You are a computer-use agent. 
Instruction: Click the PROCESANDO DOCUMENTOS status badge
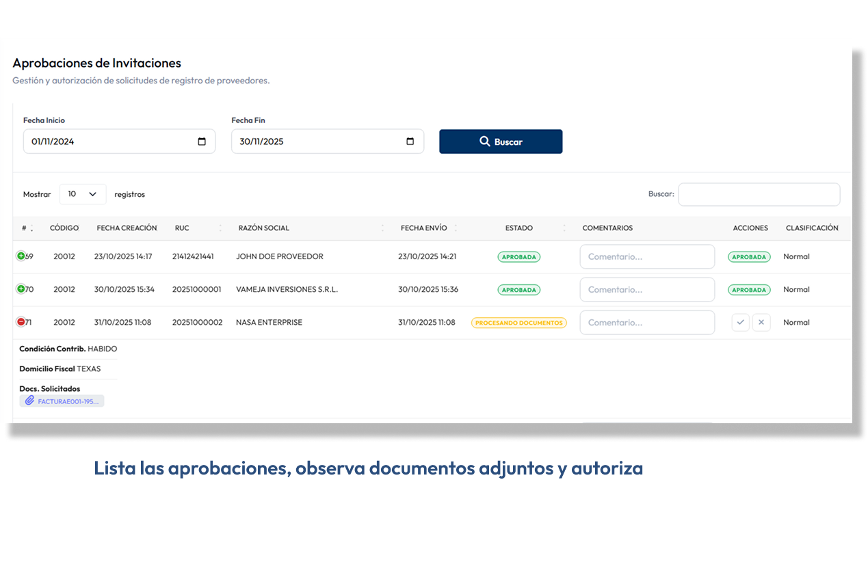[518, 322]
